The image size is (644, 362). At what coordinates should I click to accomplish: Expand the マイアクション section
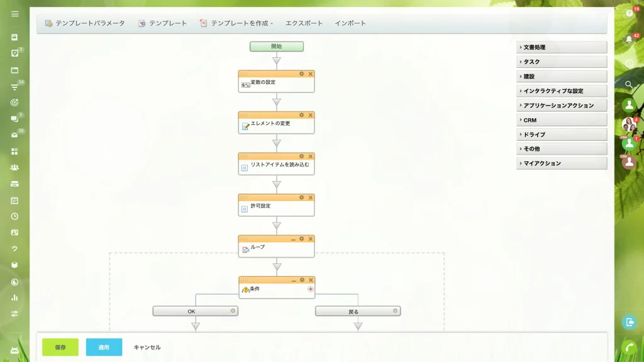tap(562, 163)
